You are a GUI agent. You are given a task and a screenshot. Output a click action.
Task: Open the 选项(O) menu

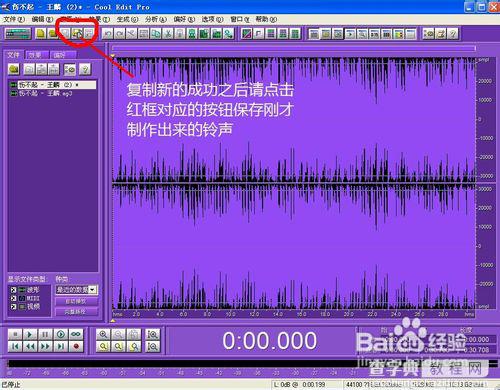pos(212,19)
